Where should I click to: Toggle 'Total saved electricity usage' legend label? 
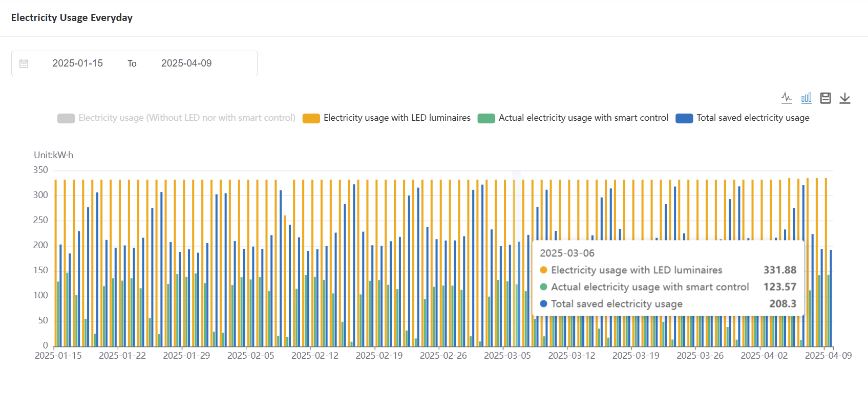752,118
